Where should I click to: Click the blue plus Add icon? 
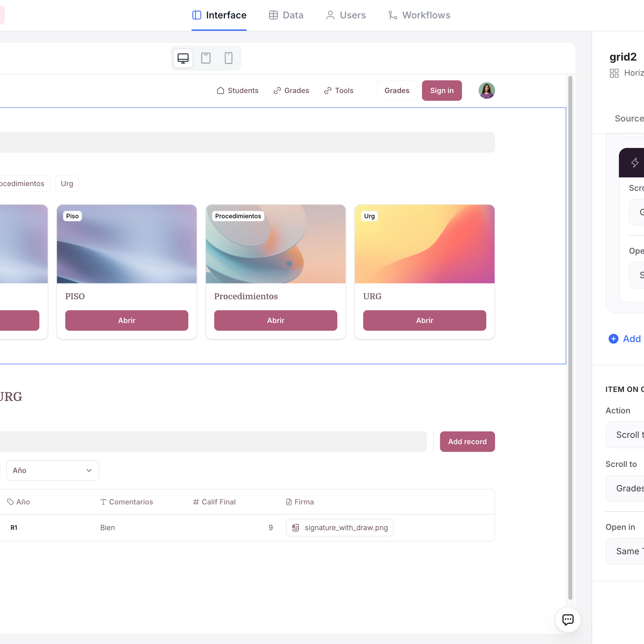[613, 339]
